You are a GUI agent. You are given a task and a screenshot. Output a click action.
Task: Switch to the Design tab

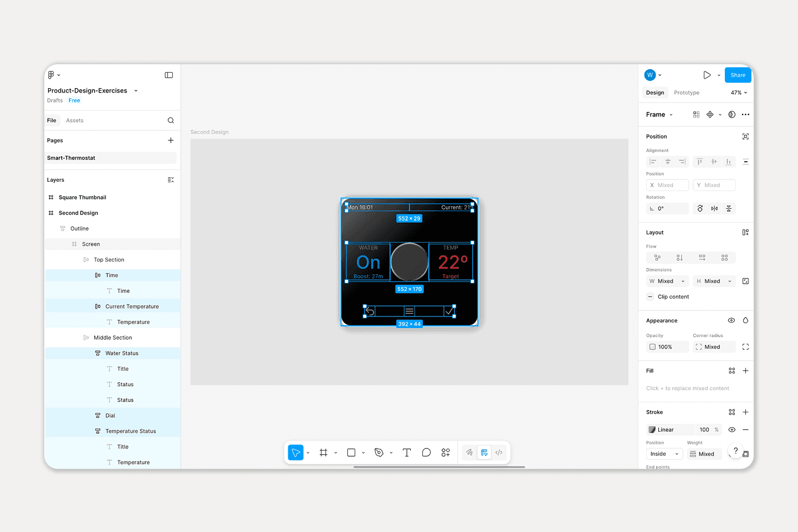(655, 93)
